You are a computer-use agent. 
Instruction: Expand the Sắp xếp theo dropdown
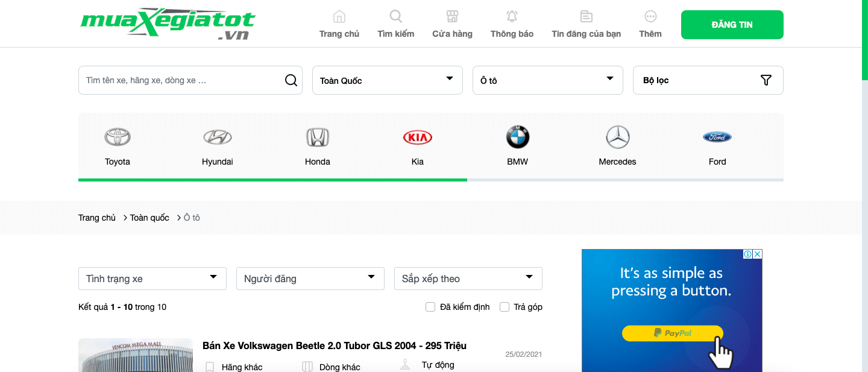click(468, 279)
